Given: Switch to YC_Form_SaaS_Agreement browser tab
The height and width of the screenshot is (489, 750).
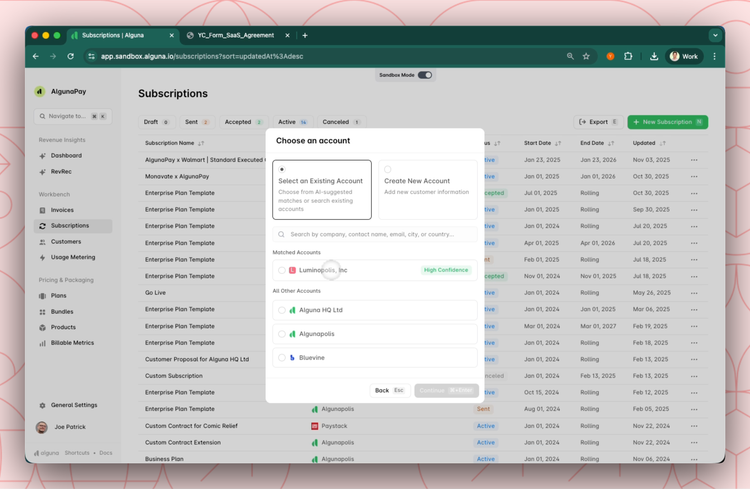Looking at the screenshot, I should [236, 35].
